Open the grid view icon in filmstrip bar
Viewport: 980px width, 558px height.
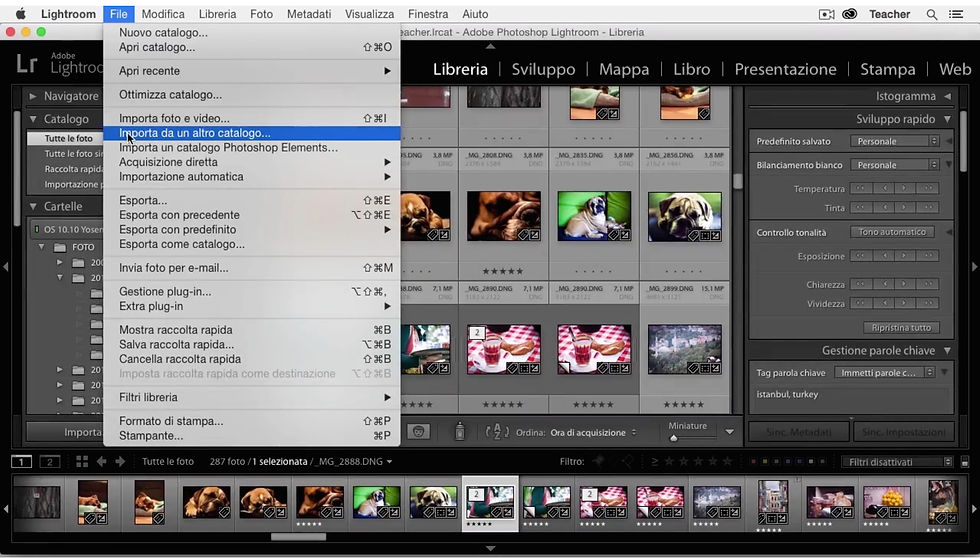click(x=82, y=462)
